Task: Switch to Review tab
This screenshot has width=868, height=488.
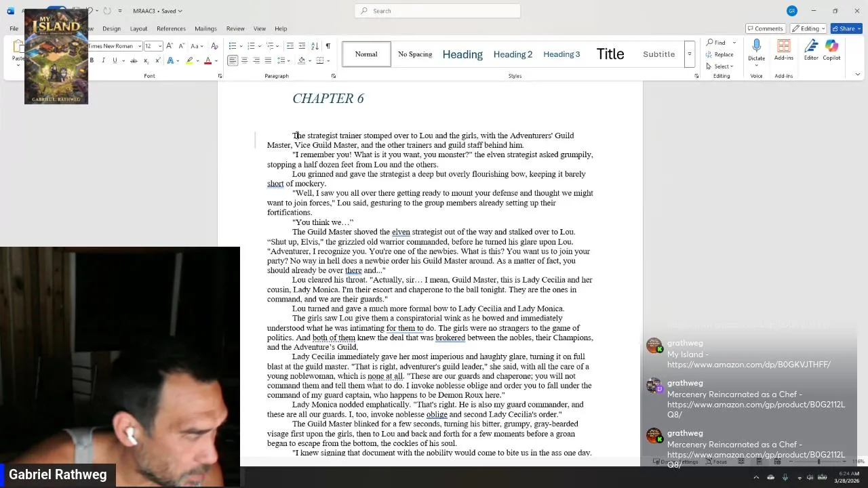Action: 235,28
